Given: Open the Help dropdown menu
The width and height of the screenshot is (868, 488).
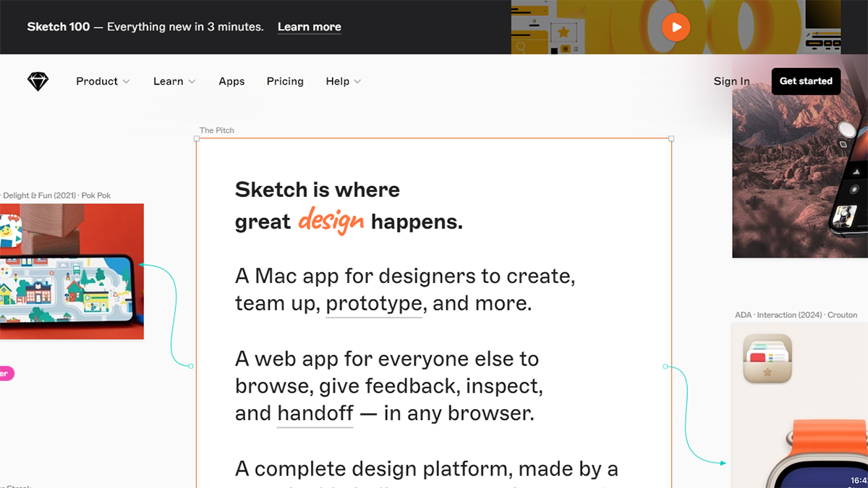Looking at the screenshot, I should click(x=343, y=81).
